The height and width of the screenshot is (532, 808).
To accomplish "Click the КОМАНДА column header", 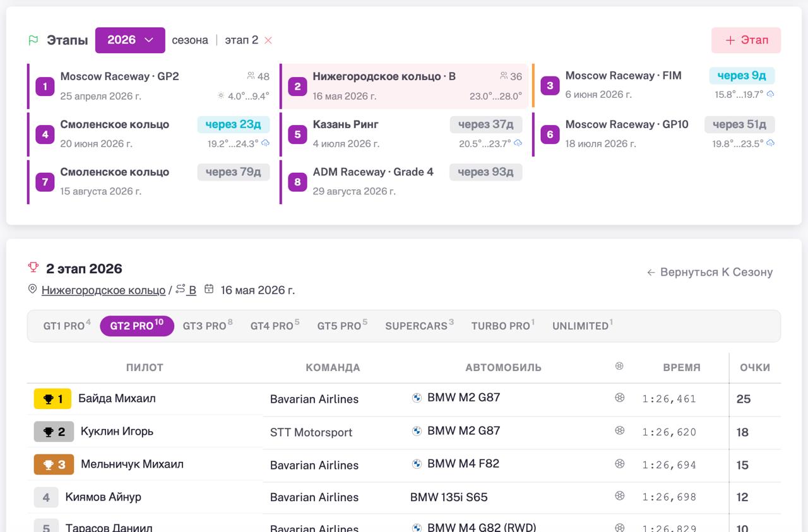I will click(x=333, y=367).
